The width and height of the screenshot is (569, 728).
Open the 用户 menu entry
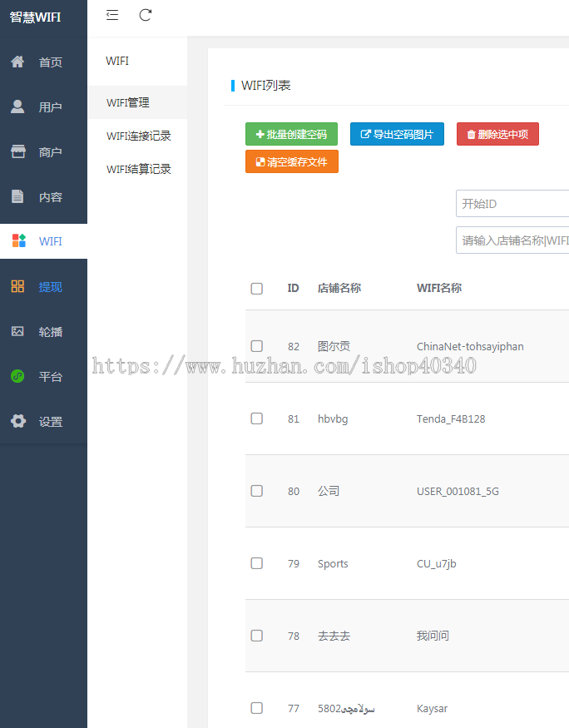43,106
